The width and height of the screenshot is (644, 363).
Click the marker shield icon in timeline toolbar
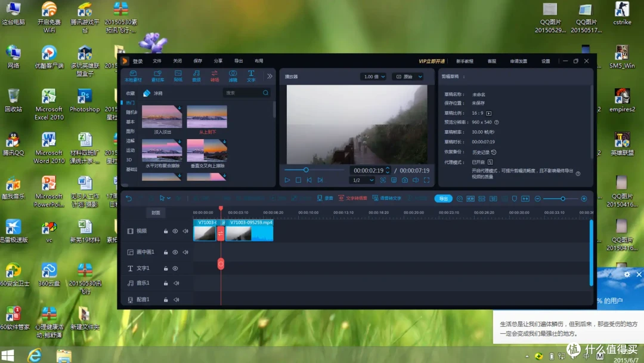(514, 199)
